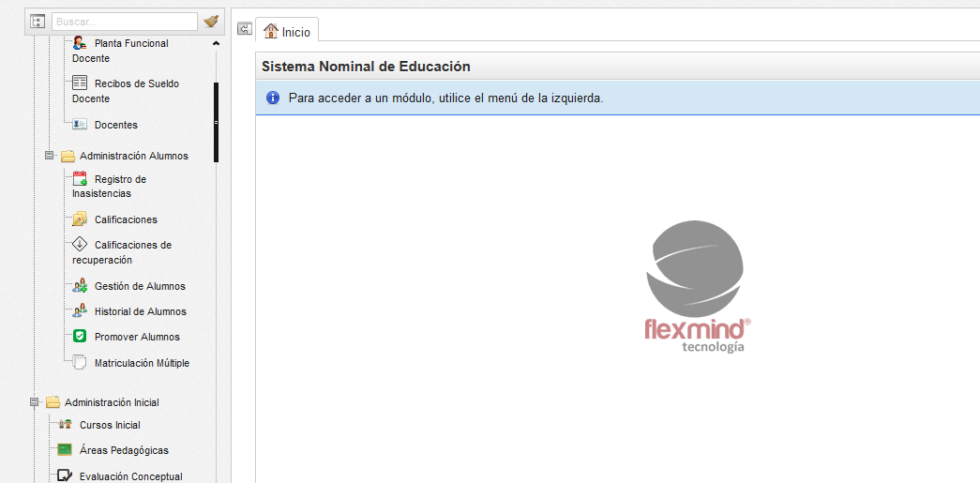Click the Matriculación Múltiple pages icon
Viewport: 980px width, 483px height.
[x=79, y=362]
